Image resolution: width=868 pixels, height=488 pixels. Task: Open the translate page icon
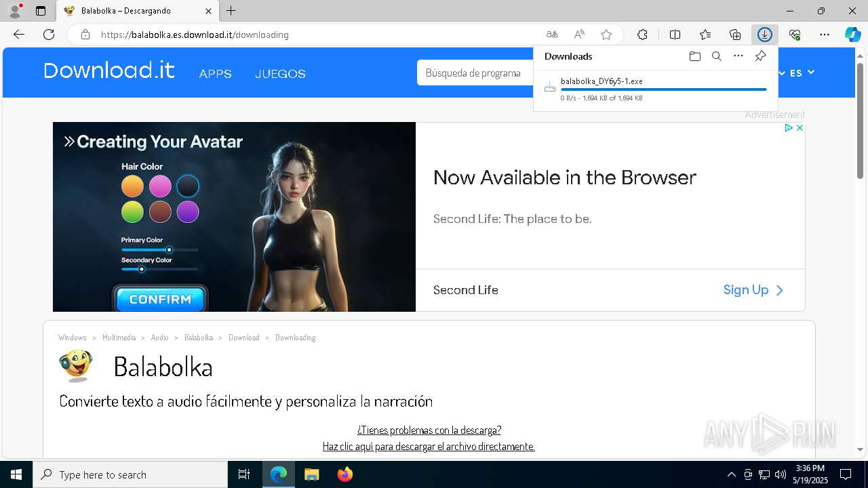[552, 35]
